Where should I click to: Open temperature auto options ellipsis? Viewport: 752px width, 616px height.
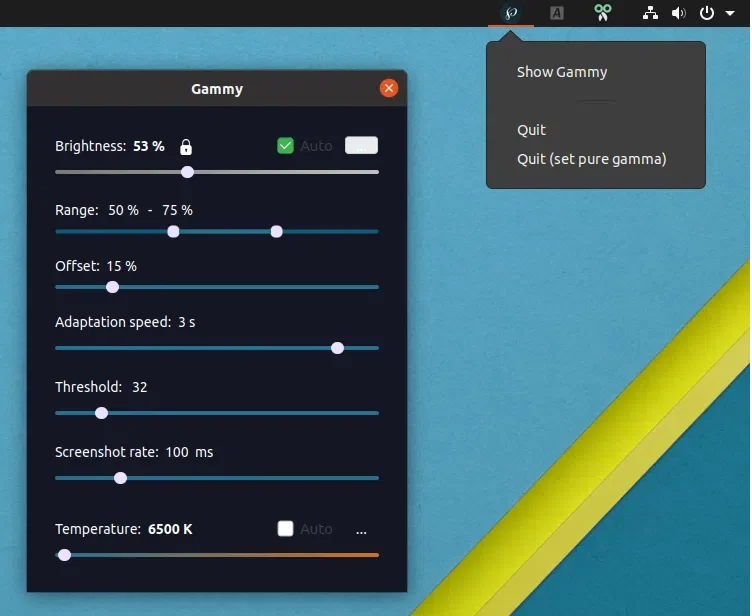click(361, 532)
